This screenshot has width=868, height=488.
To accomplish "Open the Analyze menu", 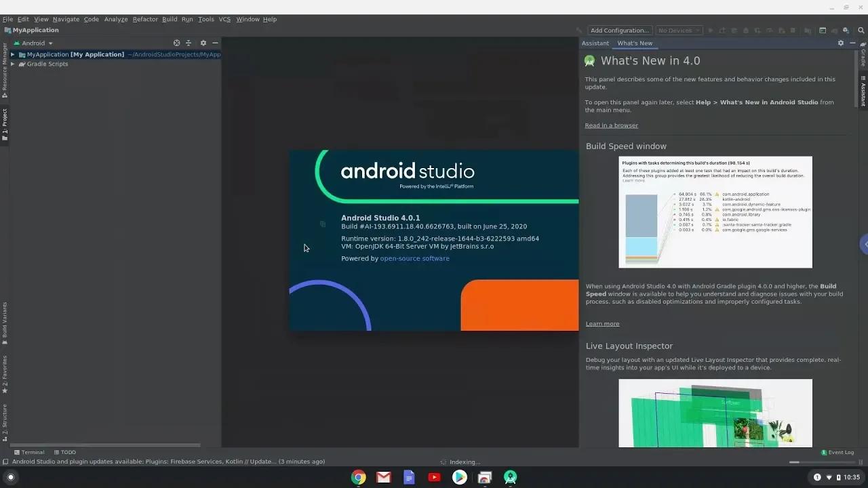I will [x=116, y=19].
